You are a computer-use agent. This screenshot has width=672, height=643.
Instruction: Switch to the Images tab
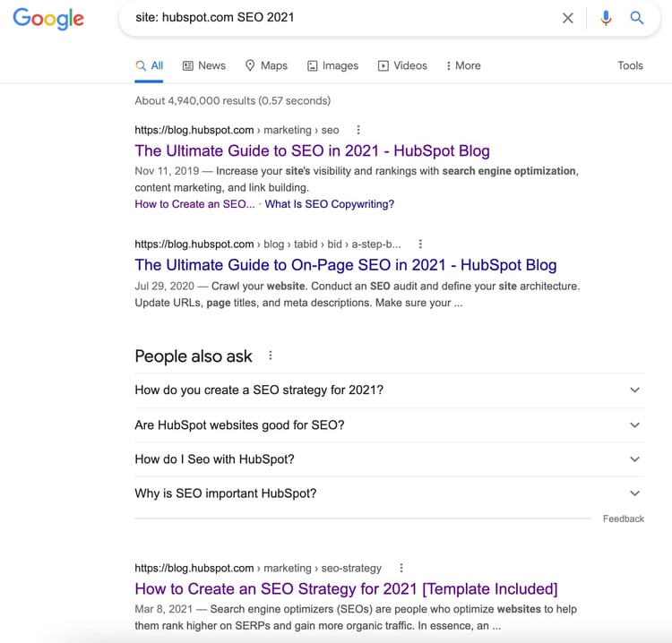[332, 65]
